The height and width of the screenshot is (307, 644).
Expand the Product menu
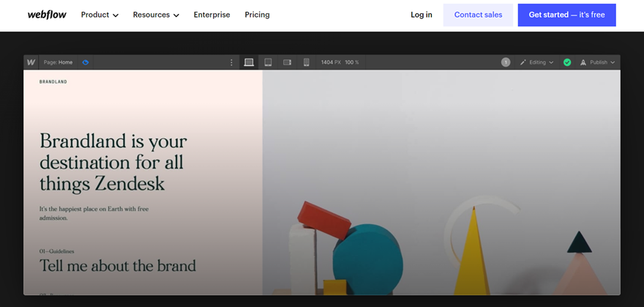click(x=100, y=15)
